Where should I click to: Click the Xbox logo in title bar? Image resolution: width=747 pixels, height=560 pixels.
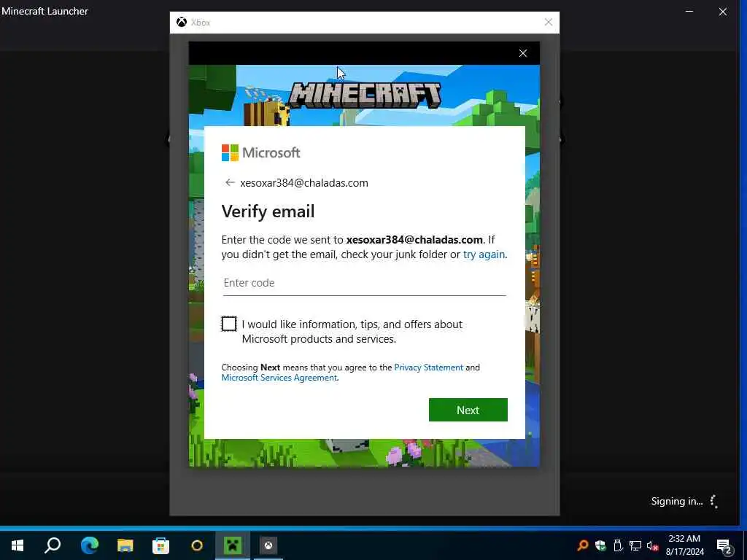click(x=182, y=23)
